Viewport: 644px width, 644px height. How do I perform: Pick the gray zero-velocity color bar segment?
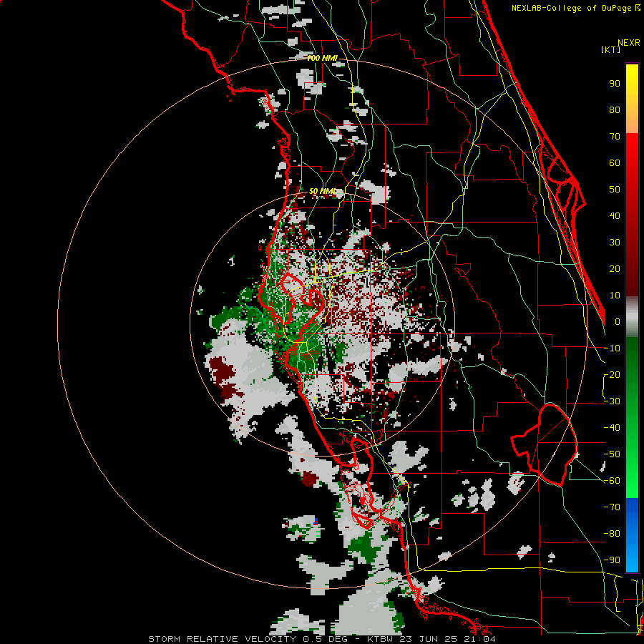pyautogui.click(x=632, y=317)
